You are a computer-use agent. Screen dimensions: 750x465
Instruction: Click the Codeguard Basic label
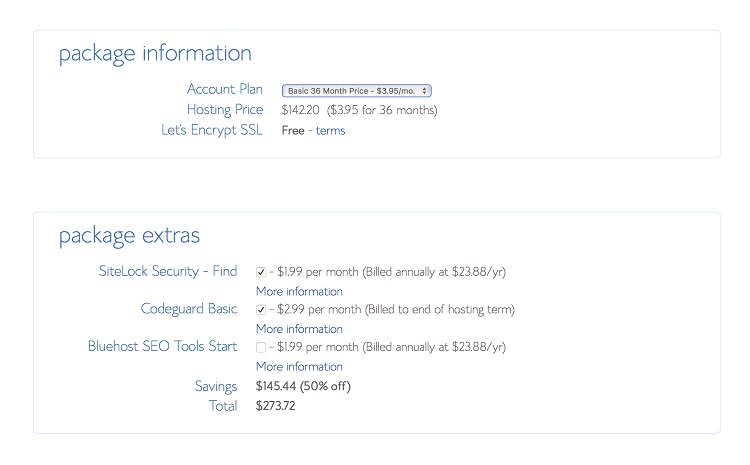tap(189, 309)
